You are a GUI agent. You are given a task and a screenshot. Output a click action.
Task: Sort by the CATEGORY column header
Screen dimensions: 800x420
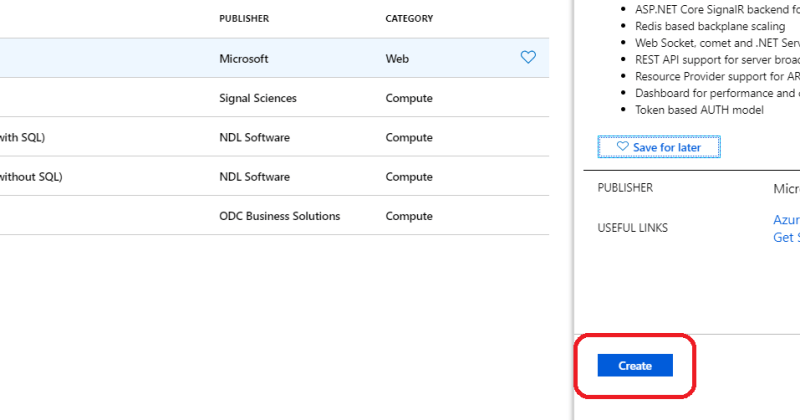point(409,18)
